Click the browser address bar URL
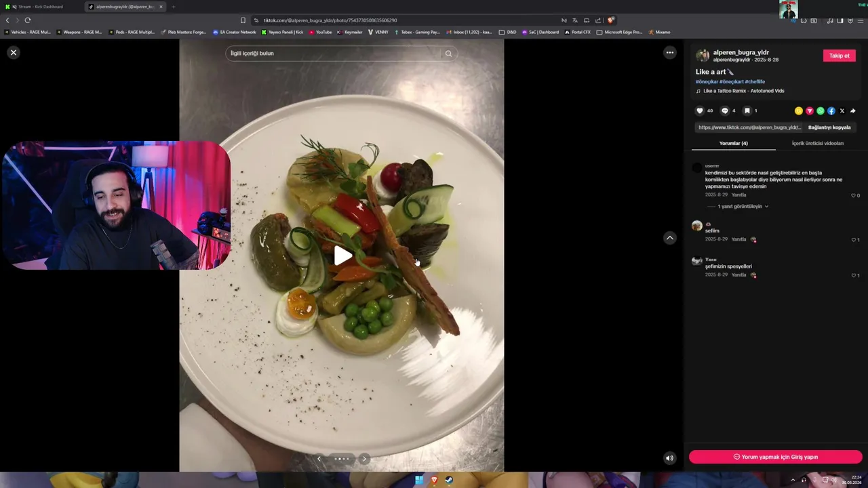Viewport: 868px width, 488px height. (330, 20)
